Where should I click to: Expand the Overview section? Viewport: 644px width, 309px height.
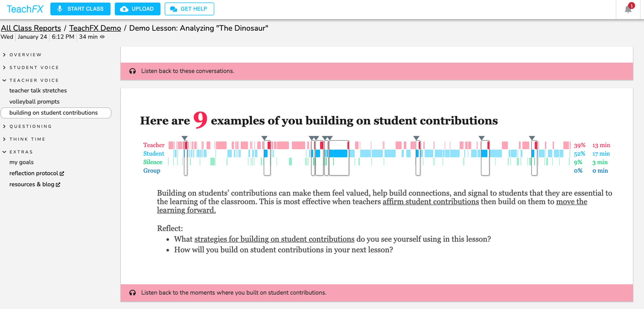[x=26, y=55]
